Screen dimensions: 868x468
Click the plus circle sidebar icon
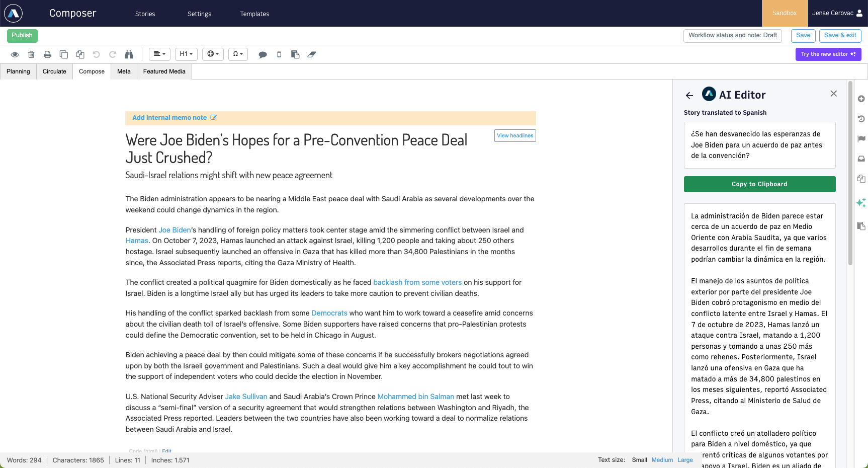pyautogui.click(x=861, y=99)
